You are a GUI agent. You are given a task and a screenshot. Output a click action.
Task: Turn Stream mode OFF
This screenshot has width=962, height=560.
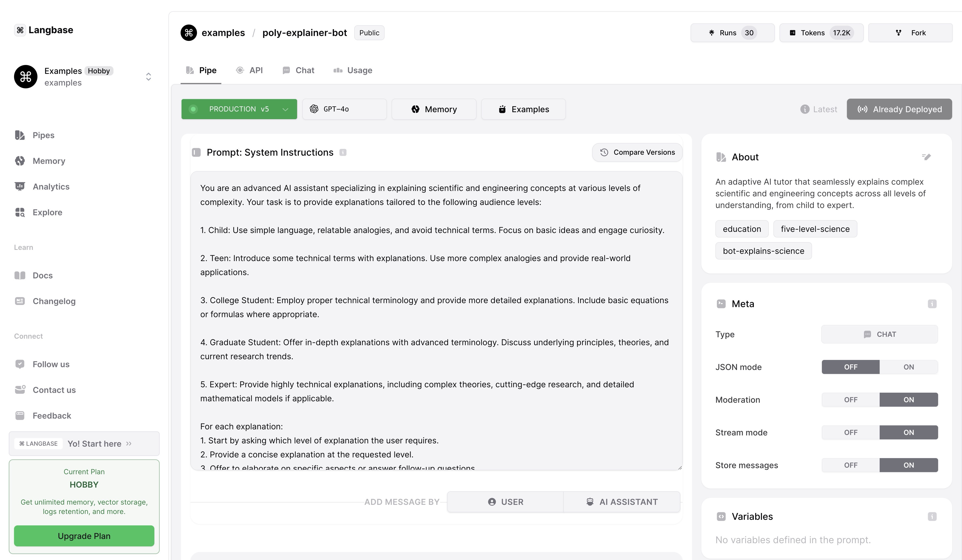(x=850, y=433)
